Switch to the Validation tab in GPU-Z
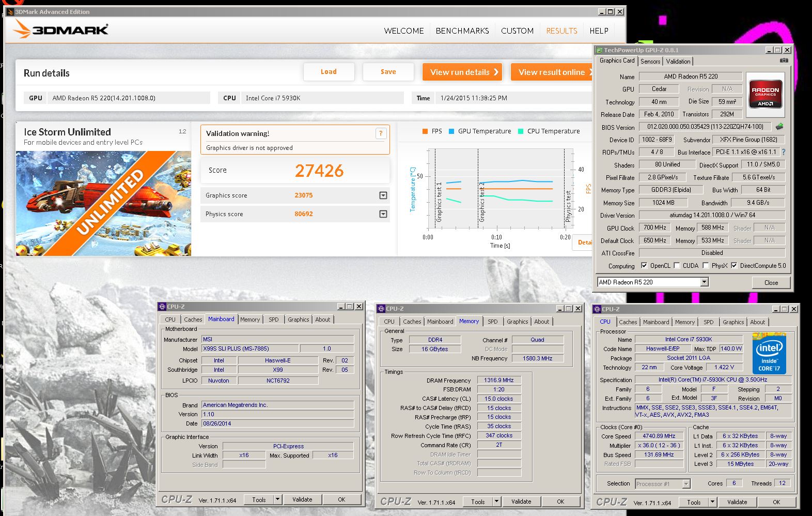 [678, 62]
